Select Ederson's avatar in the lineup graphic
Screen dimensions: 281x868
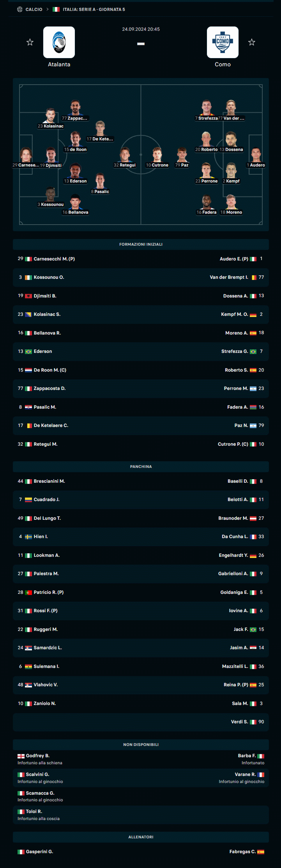(x=75, y=171)
